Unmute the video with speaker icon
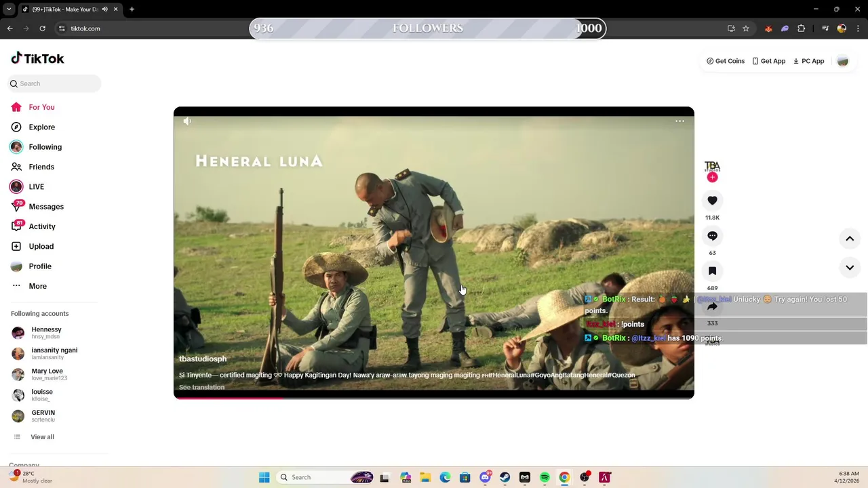The width and height of the screenshot is (868, 488). (x=187, y=121)
